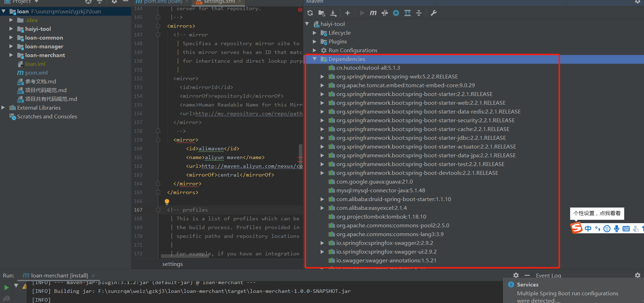Select the swagger-annotations:1.5.21 dependency
Screen dimensions: 644x303
tap(386, 260)
